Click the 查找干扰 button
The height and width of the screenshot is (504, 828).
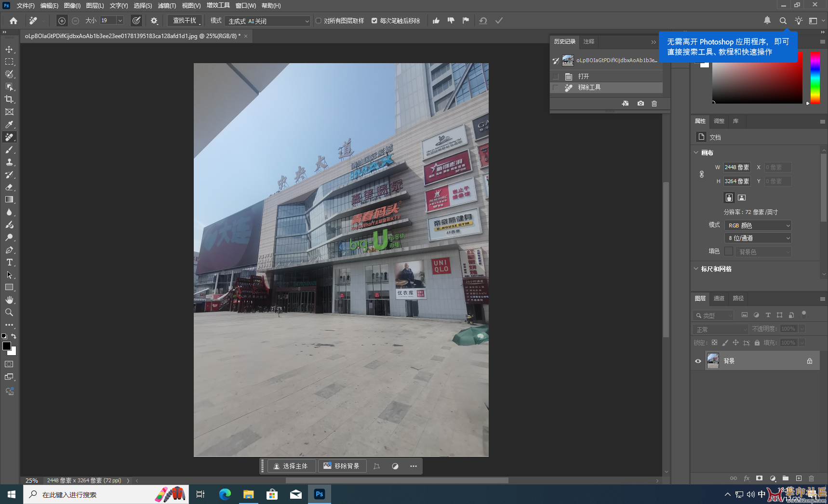[185, 21]
